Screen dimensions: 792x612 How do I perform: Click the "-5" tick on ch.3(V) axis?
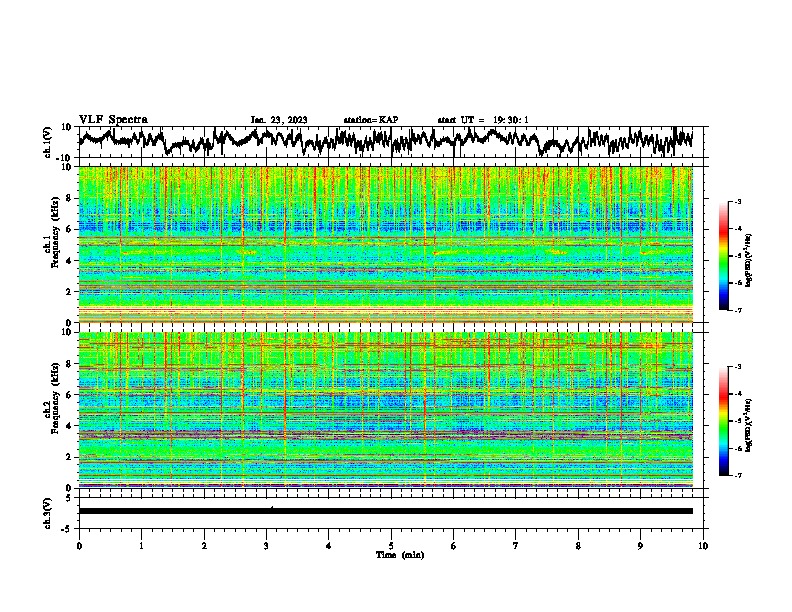click(x=68, y=529)
